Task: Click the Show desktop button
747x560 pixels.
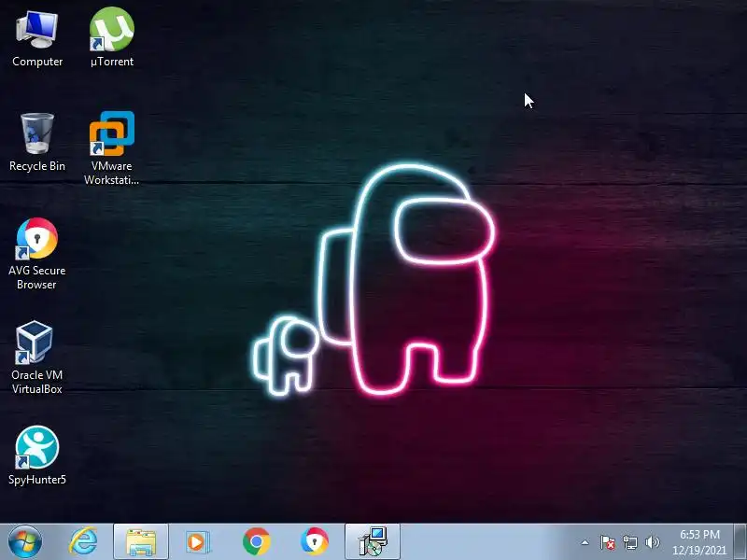Action: (x=740, y=542)
